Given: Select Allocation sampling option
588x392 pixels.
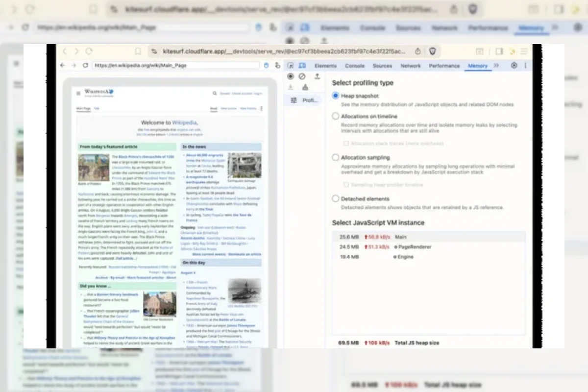Looking at the screenshot, I should [x=336, y=158].
